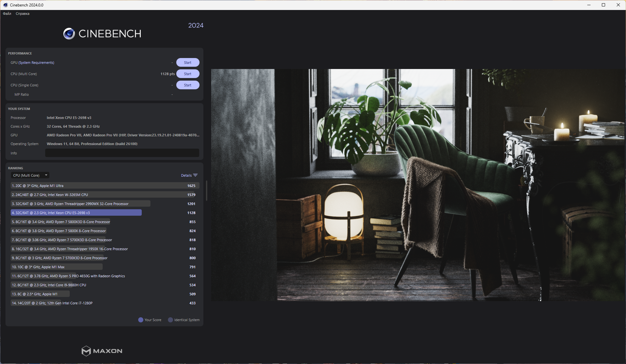Select Threadripper 1950X ranking row
The width and height of the screenshot is (626, 364).
pyautogui.click(x=105, y=249)
